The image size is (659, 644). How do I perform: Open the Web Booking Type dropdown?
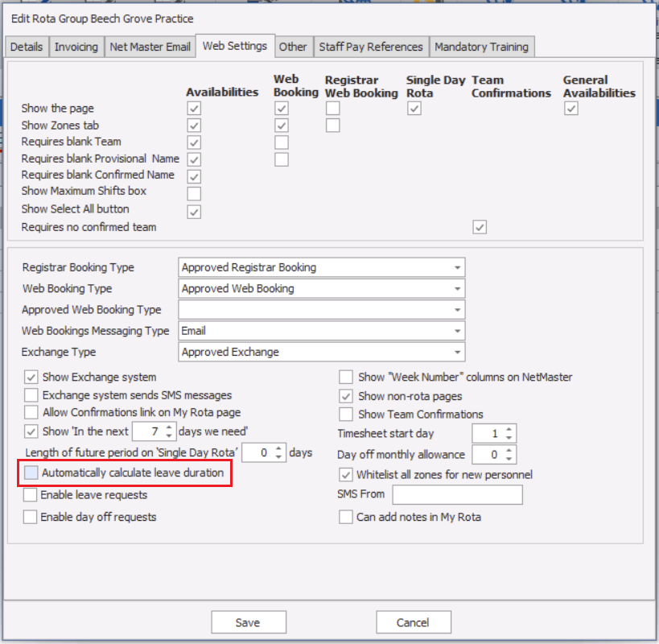pos(457,288)
